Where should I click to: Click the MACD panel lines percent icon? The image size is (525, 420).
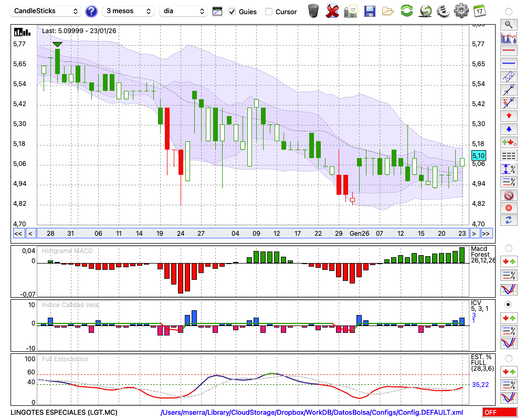coord(509,275)
